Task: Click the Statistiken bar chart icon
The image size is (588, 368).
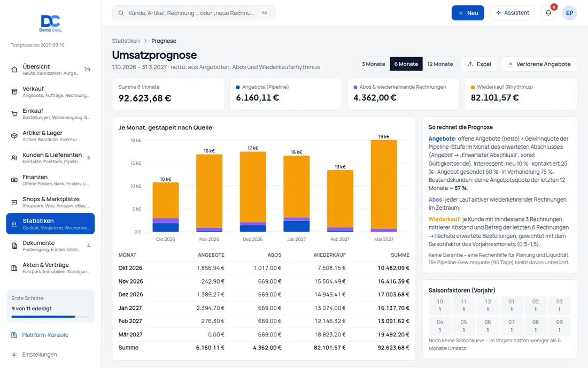Action: coord(14,224)
